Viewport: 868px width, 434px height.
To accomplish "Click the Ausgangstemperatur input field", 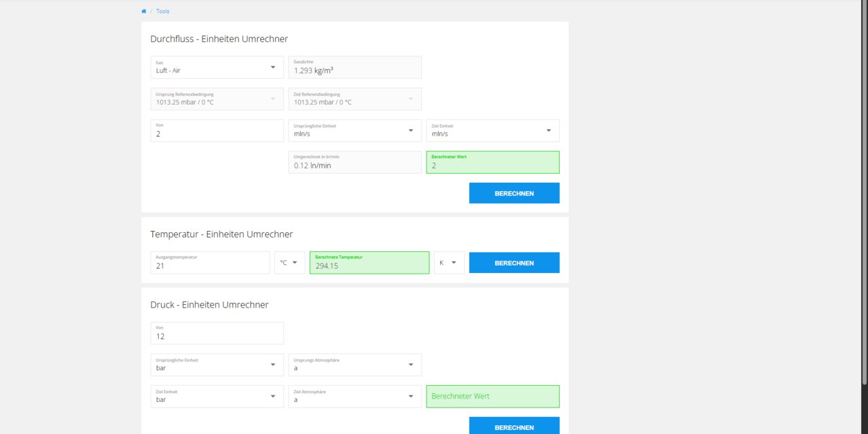I will 211,263.
